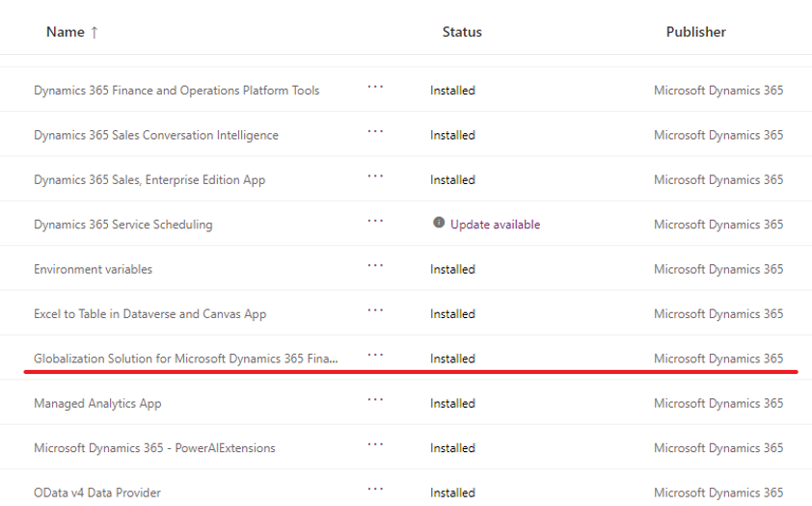812x506 pixels.
Task: Open more options for Excel to Table in Dataverse
Action: pos(375,310)
